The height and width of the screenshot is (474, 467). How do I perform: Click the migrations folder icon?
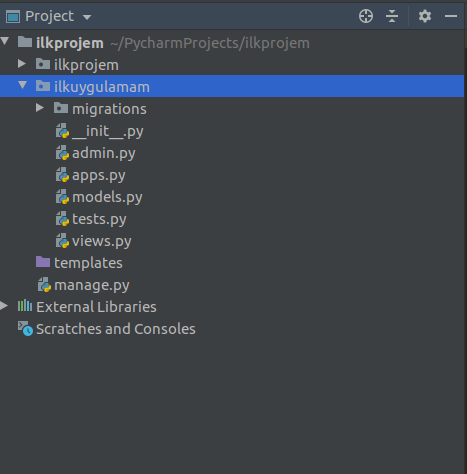61,108
